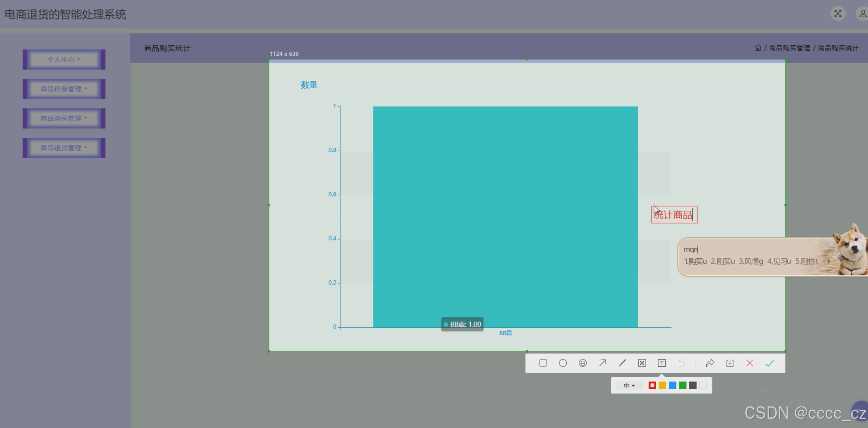Select the rectangle annotation tool
Image resolution: width=868 pixels, height=428 pixels.
point(543,363)
